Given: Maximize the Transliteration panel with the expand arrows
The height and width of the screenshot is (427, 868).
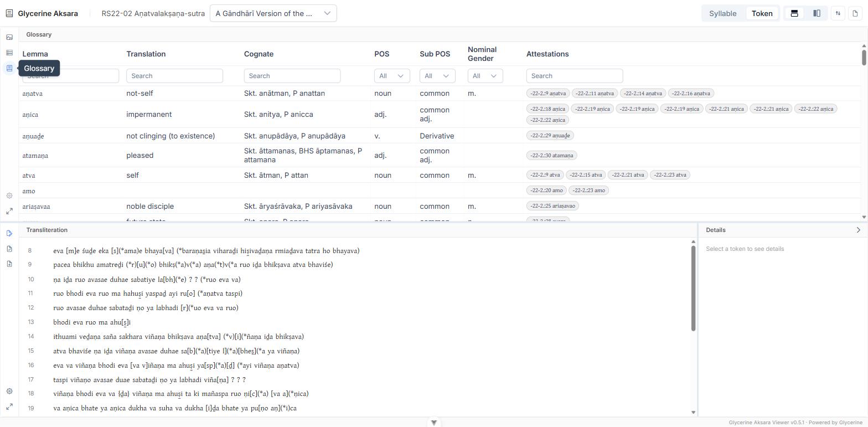Looking at the screenshot, I should coord(9,407).
